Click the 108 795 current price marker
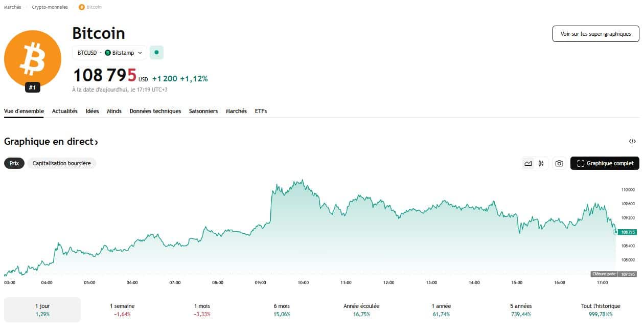Viewport: 644px width, 331px height. (x=627, y=232)
